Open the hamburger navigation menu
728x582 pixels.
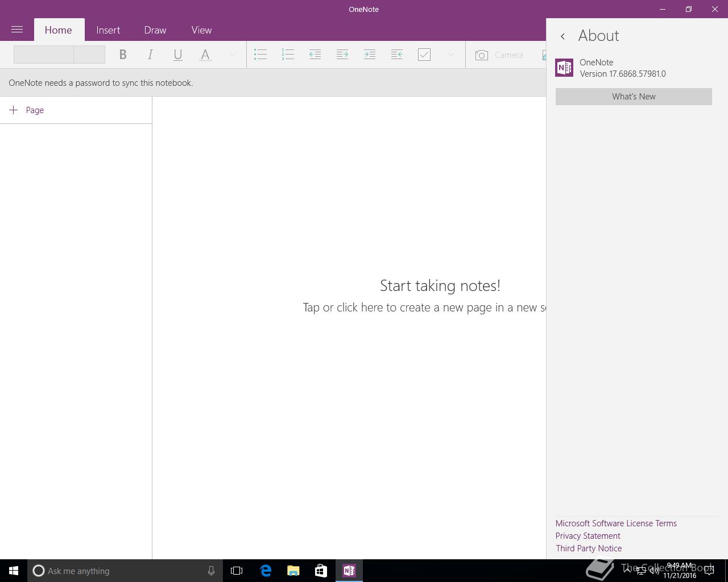point(17,30)
